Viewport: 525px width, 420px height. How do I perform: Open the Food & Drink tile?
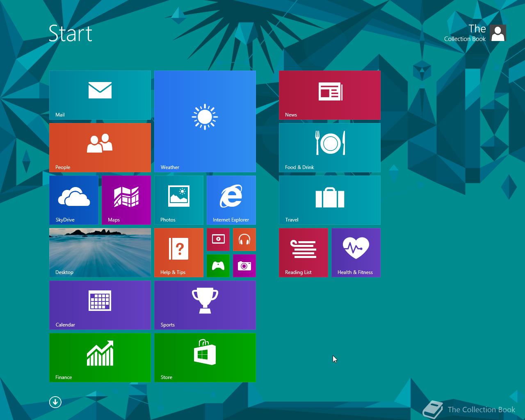(330, 148)
